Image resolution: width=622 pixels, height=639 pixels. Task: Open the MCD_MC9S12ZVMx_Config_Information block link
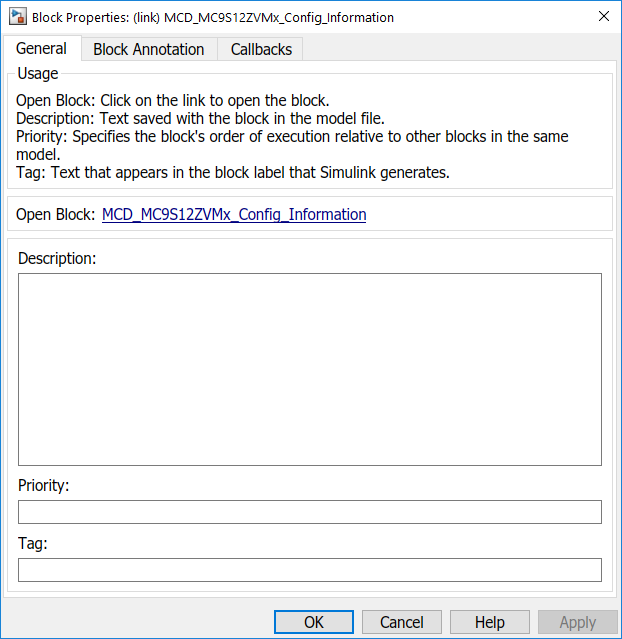[x=234, y=214]
